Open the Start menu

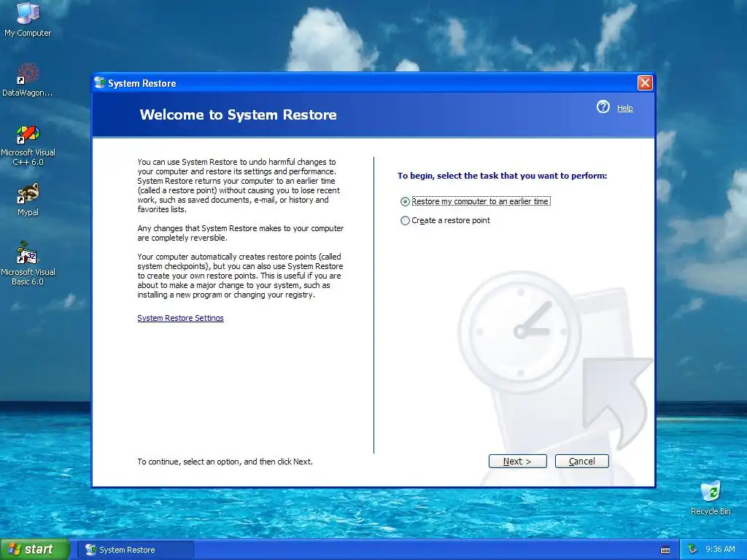tap(35, 549)
